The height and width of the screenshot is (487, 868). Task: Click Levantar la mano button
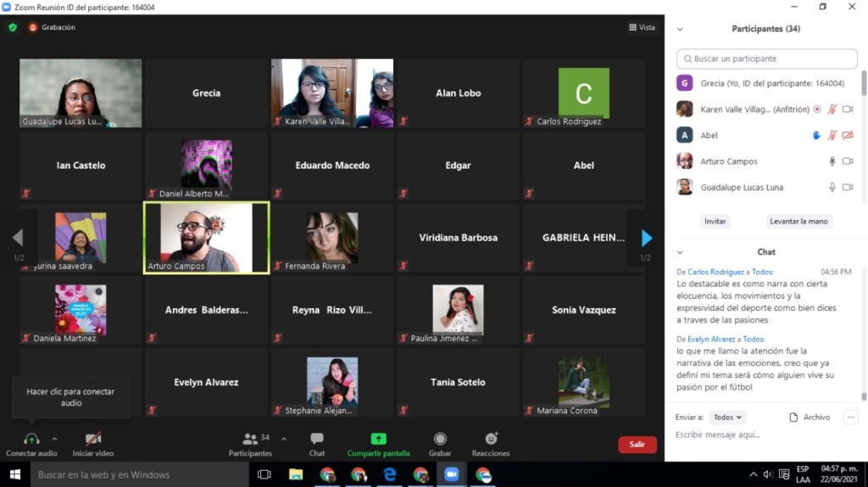798,221
